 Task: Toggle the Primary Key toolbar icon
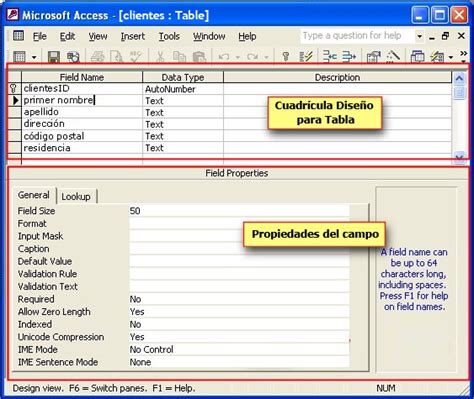coord(286,57)
